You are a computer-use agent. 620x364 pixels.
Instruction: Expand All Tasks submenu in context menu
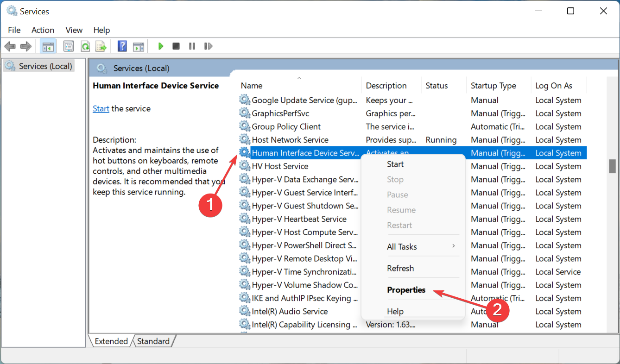pyautogui.click(x=413, y=246)
